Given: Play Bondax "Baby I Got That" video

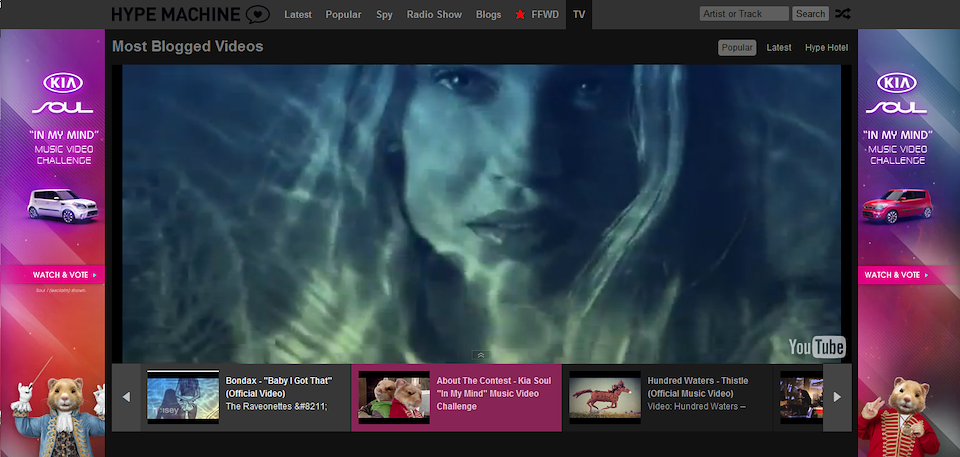Looking at the screenshot, I should pyautogui.click(x=183, y=397).
